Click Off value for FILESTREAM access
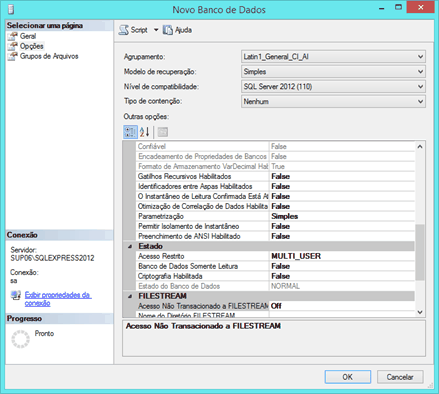The height and width of the screenshot is (394, 439). [276, 306]
